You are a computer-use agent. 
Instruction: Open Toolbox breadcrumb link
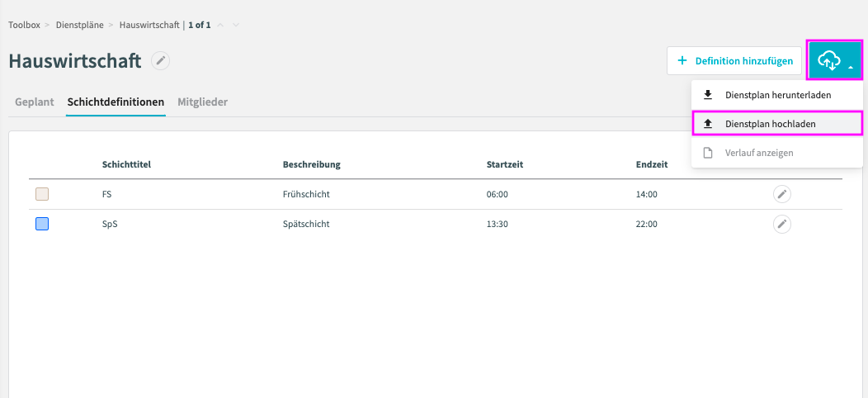click(24, 25)
